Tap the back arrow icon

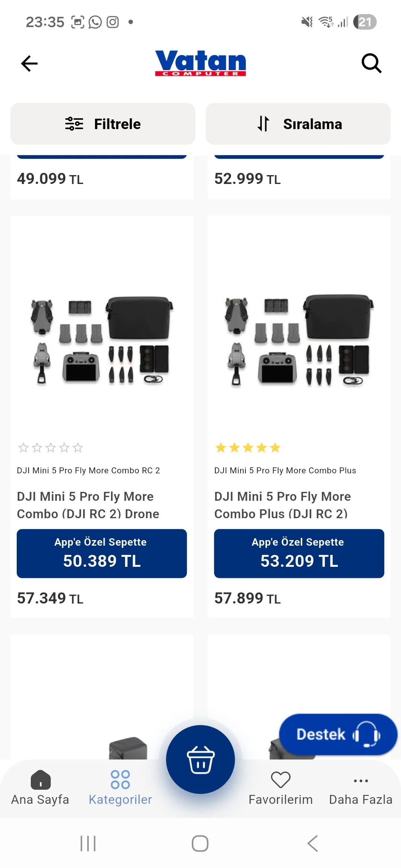tap(29, 63)
